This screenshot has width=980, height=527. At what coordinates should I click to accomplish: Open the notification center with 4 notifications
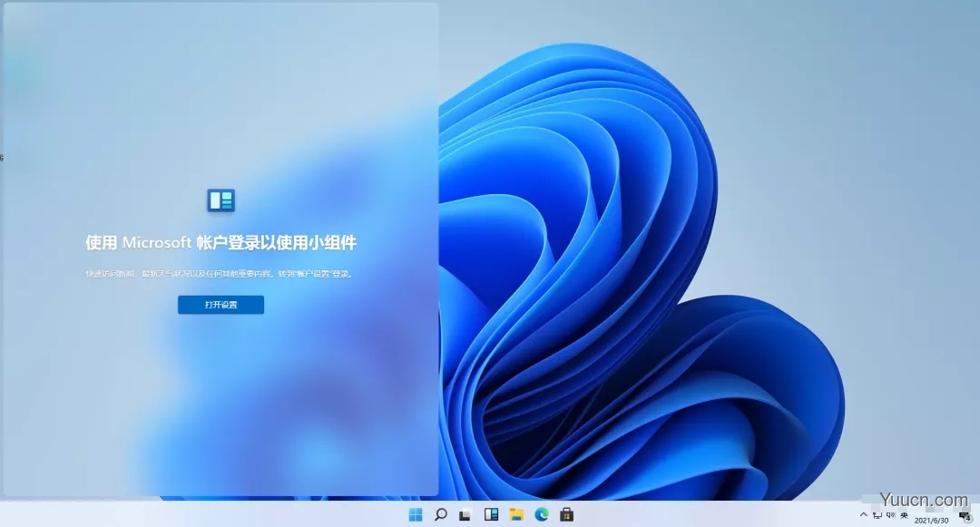pos(965,516)
